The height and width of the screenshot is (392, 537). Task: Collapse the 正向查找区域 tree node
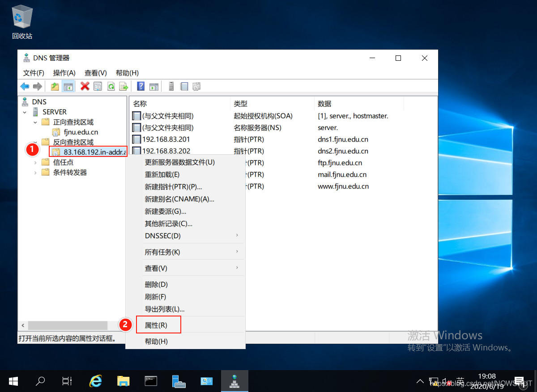pos(35,122)
